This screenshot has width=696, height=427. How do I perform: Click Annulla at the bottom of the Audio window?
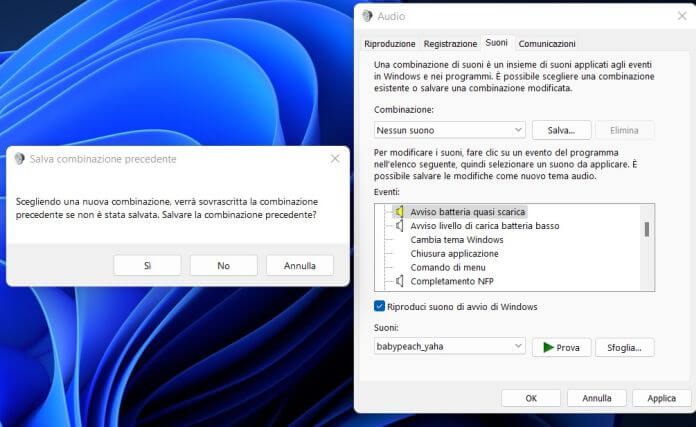point(597,398)
